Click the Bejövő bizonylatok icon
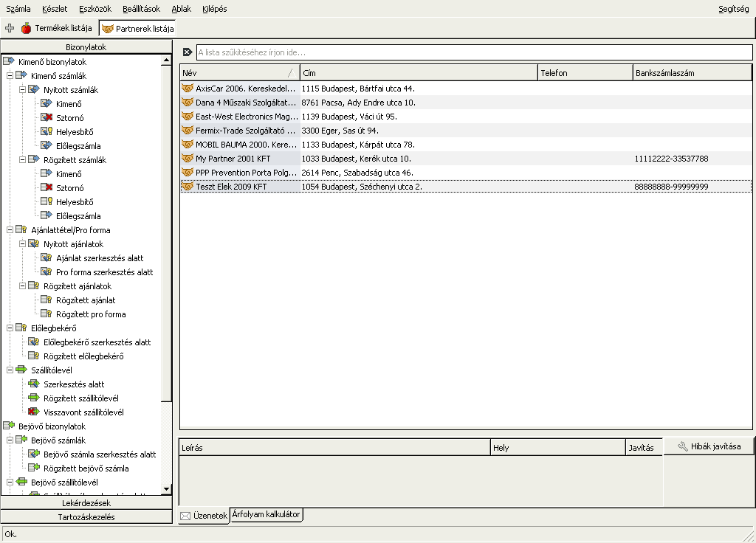Image resolution: width=756 pixels, height=543 pixels. (x=9, y=426)
